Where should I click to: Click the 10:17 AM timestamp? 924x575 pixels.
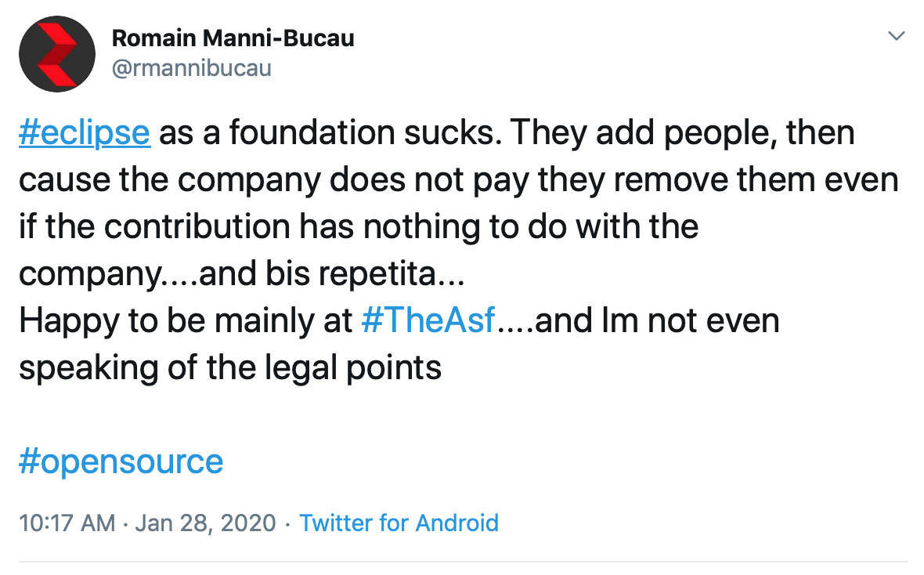tap(67, 523)
